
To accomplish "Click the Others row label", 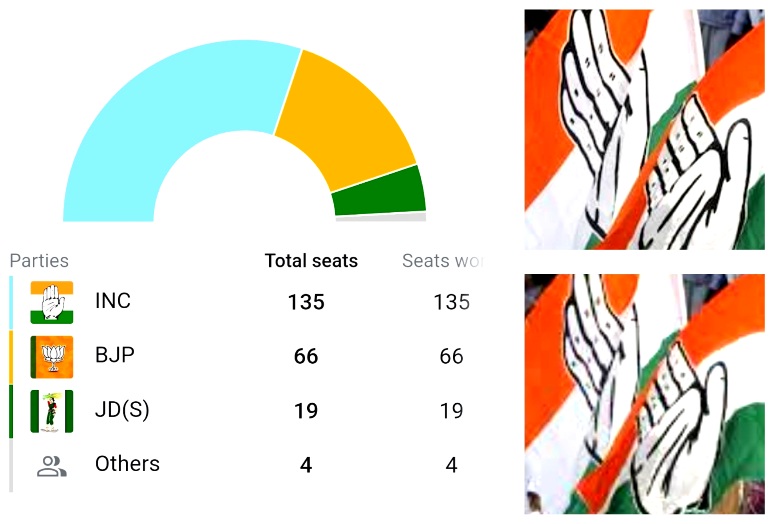I will pyautogui.click(x=127, y=464).
